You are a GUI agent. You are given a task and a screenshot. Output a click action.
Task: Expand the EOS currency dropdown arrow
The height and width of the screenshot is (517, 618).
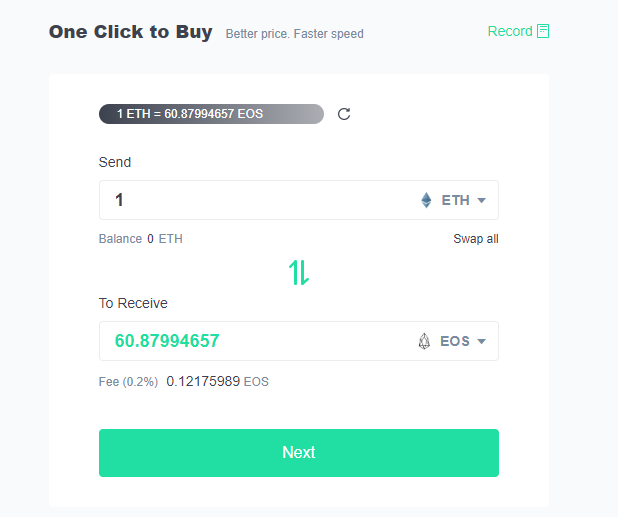pyautogui.click(x=481, y=341)
